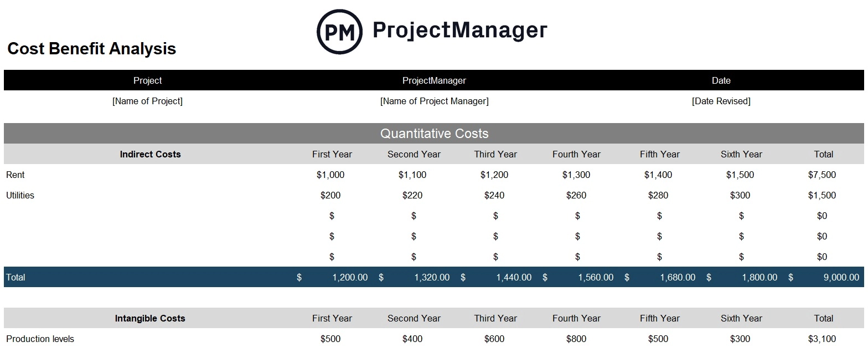Select the Quantitative Costs section header
This screenshot has height=347, width=868.
pyautogui.click(x=434, y=134)
